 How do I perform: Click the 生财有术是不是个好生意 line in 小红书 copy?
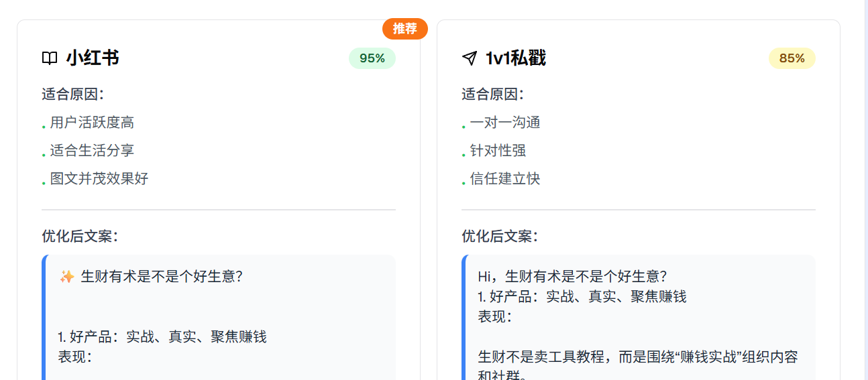pos(162,276)
